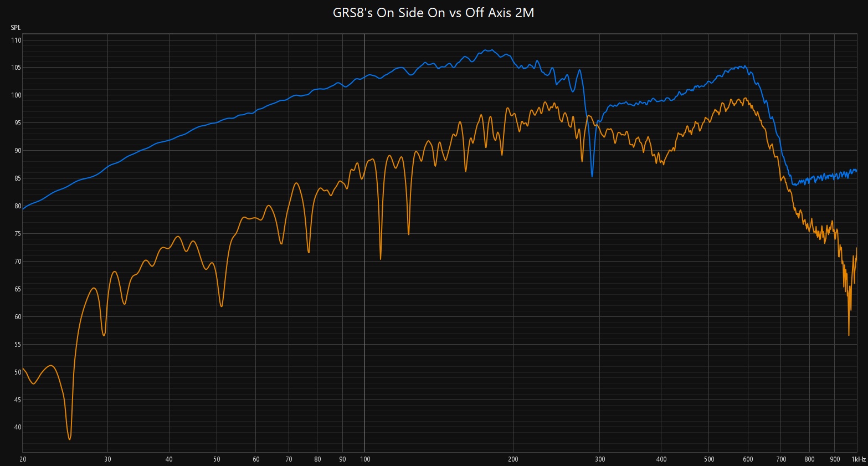Click the 50 dB label on the SPL axis
This screenshot has width=868, height=466.
17,372
